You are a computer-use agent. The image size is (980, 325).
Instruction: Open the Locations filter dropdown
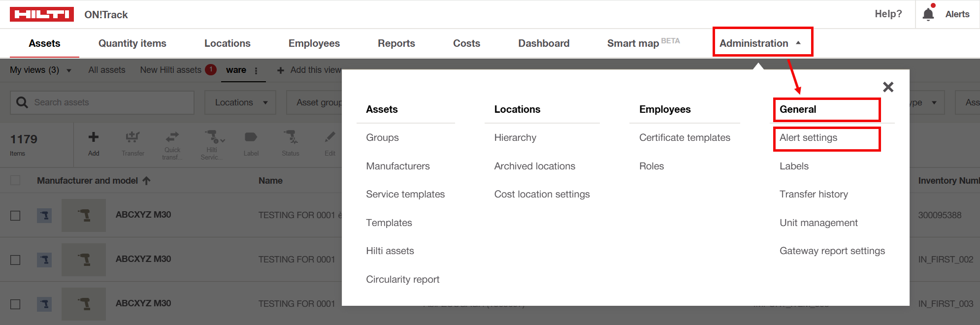pyautogui.click(x=240, y=102)
